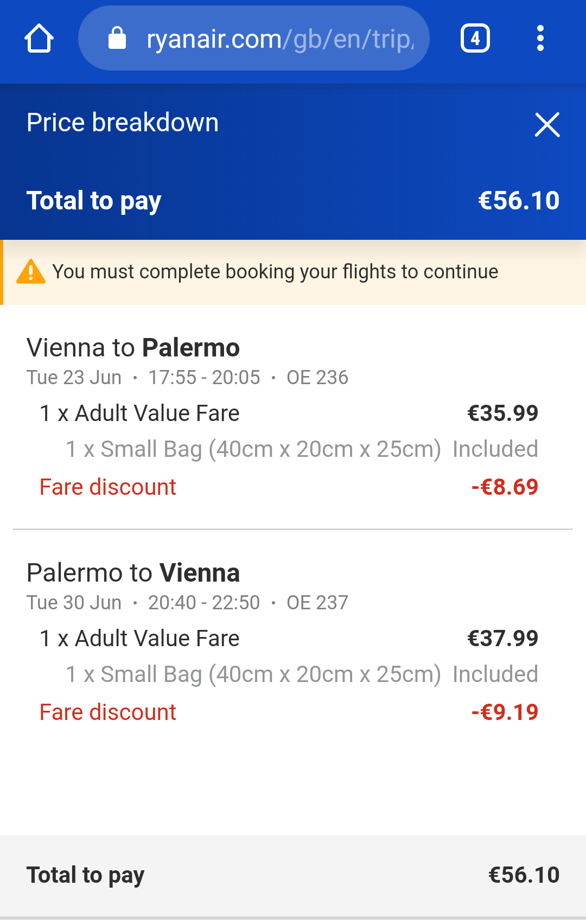586x924 pixels.
Task: Select the Palermo to Vienna flight heading
Action: click(133, 572)
